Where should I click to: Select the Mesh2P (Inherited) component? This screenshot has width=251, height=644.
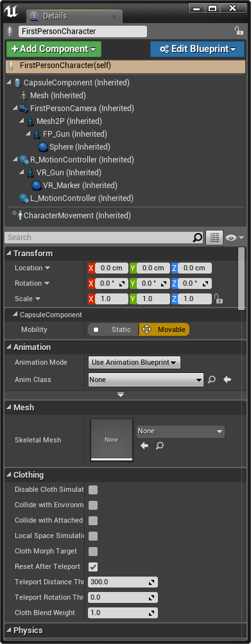(69, 121)
